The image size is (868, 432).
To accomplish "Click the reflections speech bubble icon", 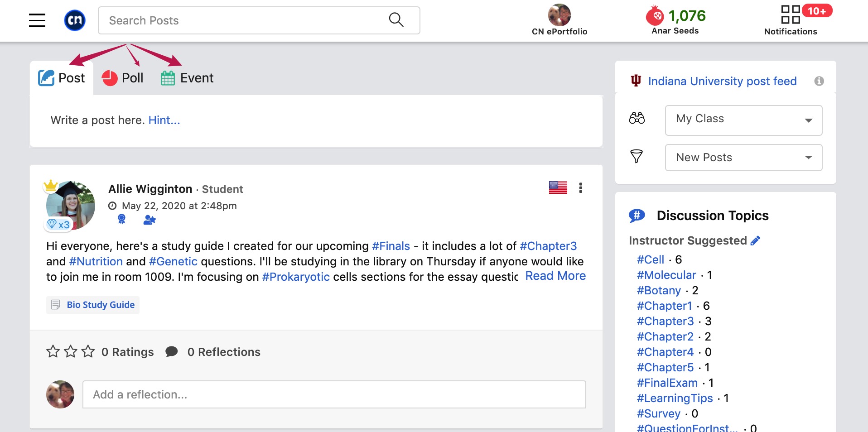I will pos(172,351).
